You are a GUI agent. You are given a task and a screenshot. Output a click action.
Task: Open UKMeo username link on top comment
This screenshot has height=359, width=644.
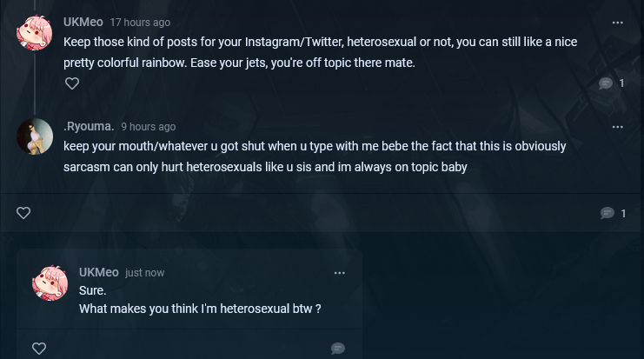click(x=83, y=22)
